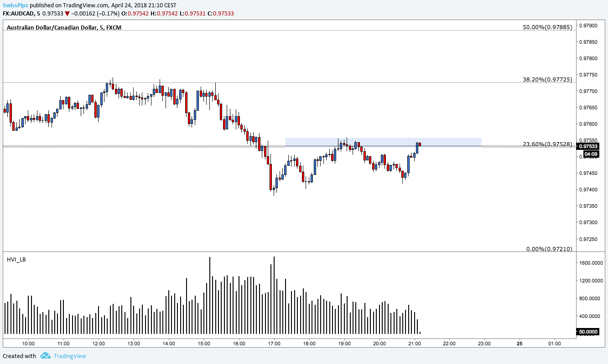Screen dimensions: 608x364
Task: Click the SwissPips author name
Action: [16, 5]
